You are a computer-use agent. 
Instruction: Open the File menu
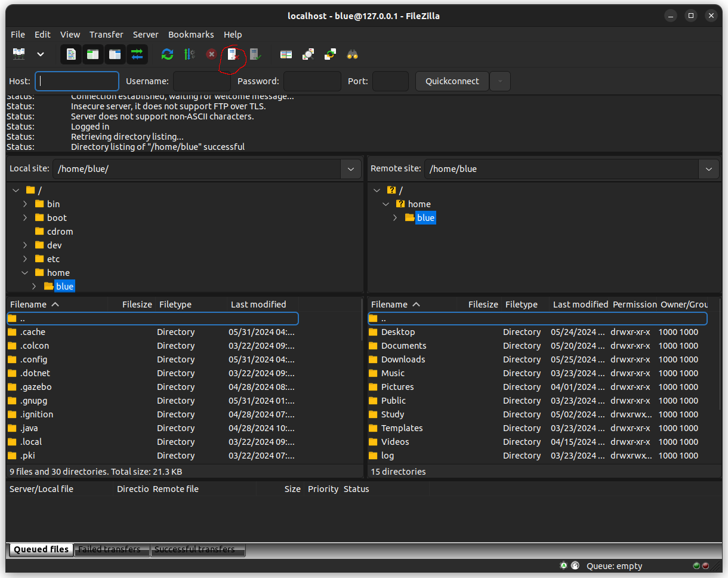pyautogui.click(x=18, y=35)
